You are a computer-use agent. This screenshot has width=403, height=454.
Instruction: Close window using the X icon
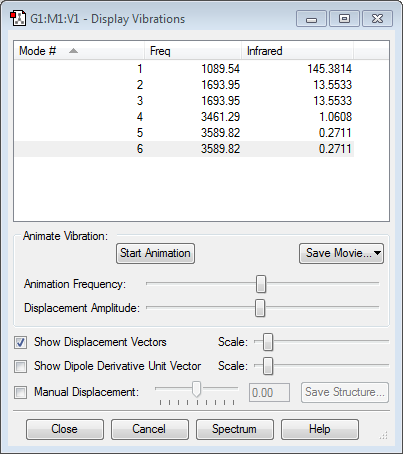coord(377,19)
